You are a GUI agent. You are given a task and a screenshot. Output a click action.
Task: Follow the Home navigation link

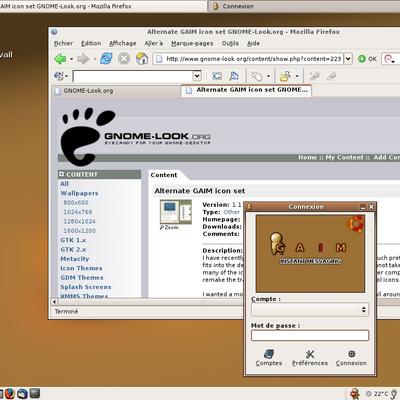(x=307, y=157)
